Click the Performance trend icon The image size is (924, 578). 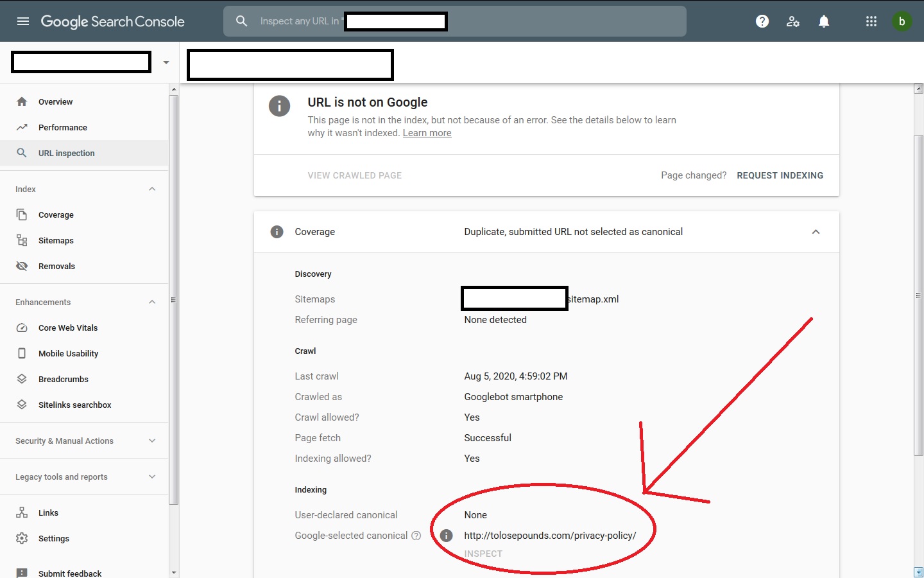22,127
